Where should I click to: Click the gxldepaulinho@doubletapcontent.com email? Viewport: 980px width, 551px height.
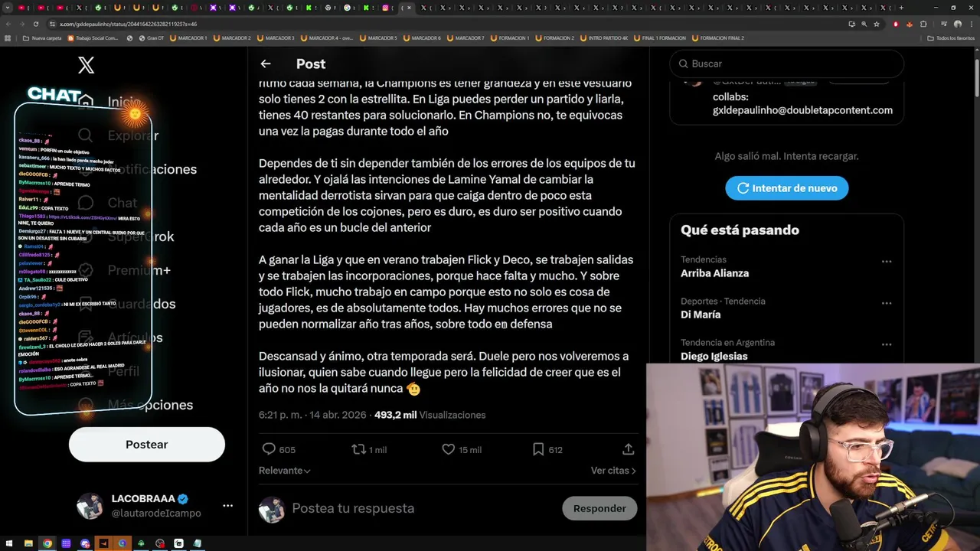(802, 110)
